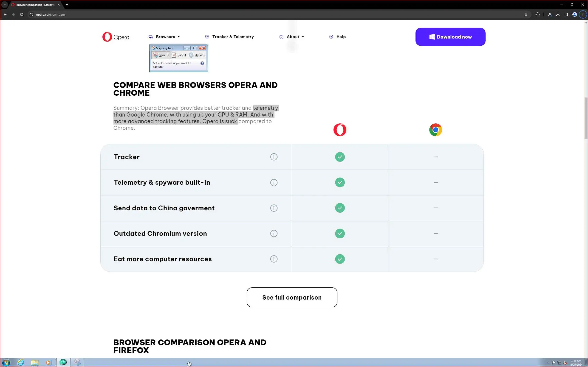
Task: Click info icon for Outdated Chromium version
Action: click(x=274, y=234)
